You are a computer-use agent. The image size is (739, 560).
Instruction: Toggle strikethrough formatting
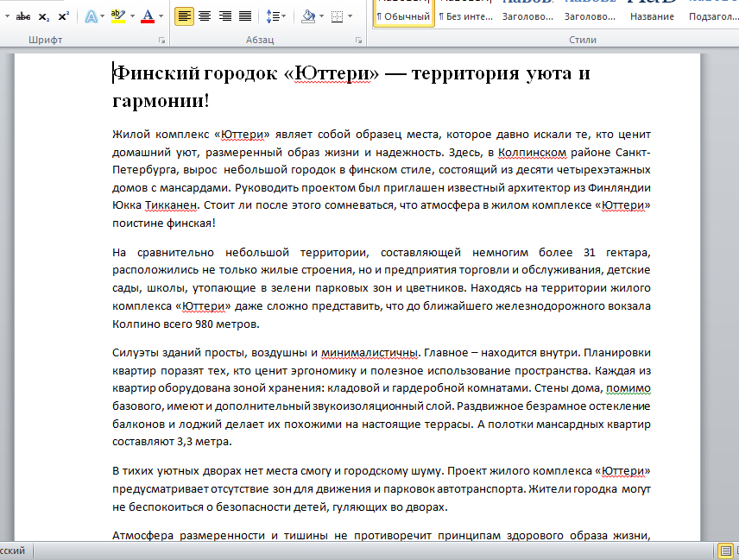pos(22,16)
